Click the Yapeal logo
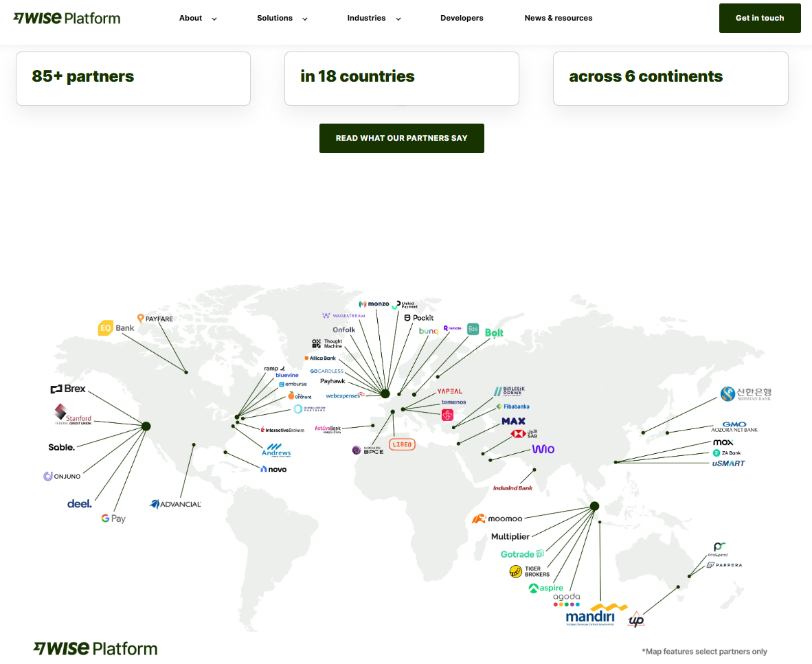The height and width of the screenshot is (664, 812). pos(450,391)
